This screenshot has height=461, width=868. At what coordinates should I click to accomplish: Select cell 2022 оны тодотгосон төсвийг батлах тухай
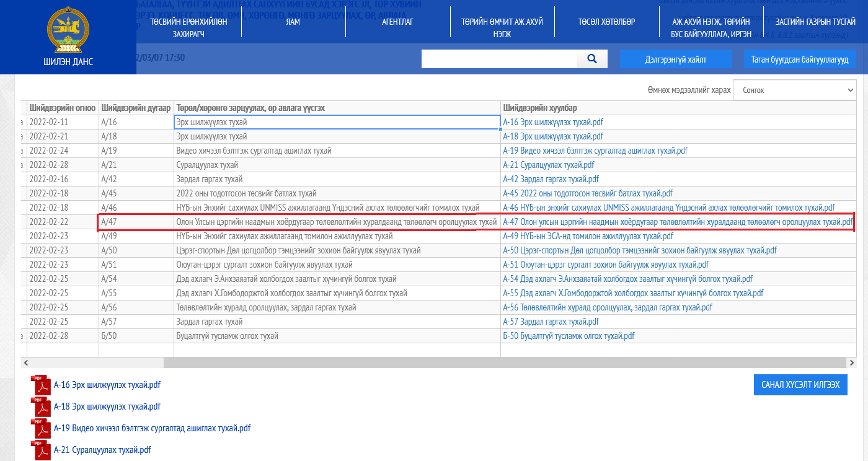click(337, 193)
